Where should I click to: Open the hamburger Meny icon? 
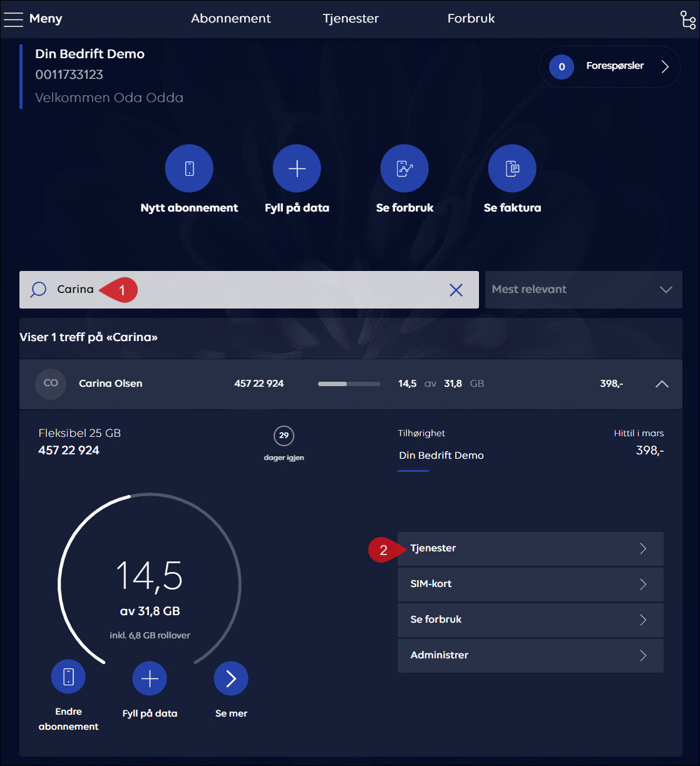click(x=13, y=19)
